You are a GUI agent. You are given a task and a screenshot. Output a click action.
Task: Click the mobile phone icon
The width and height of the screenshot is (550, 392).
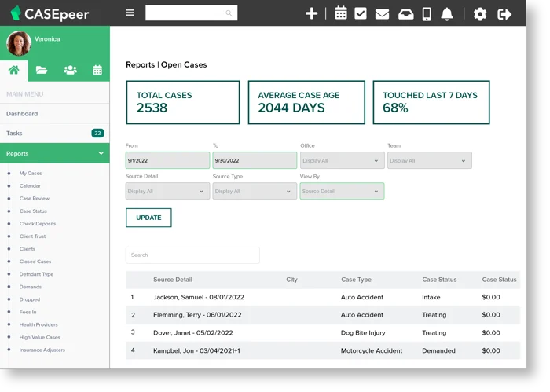click(427, 14)
